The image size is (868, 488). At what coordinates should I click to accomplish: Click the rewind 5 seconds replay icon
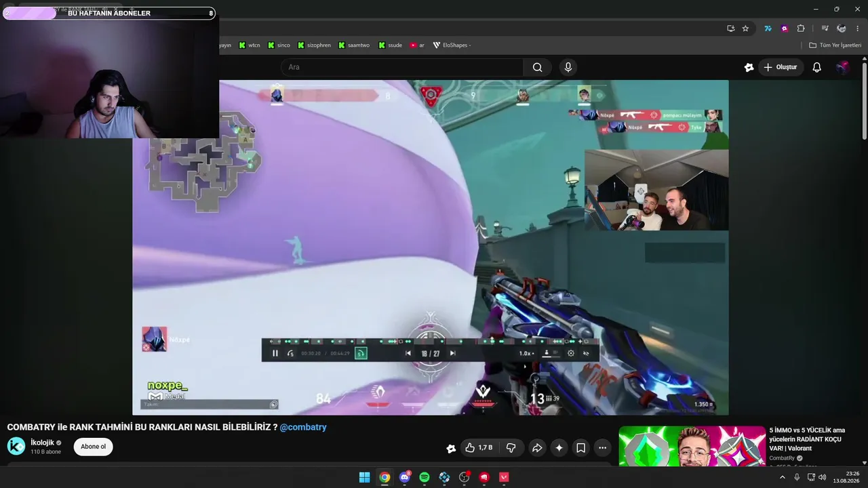coord(291,353)
